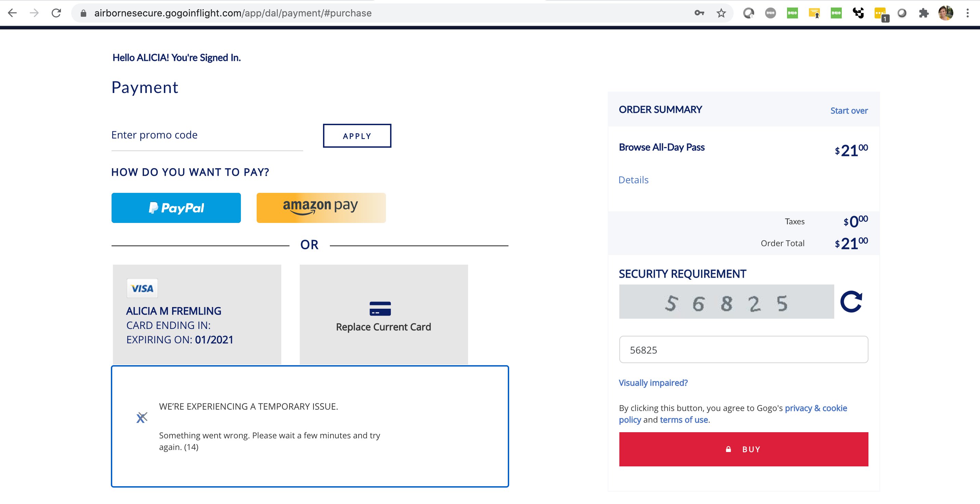Click the Start over link
This screenshot has width=980, height=504.
point(849,110)
